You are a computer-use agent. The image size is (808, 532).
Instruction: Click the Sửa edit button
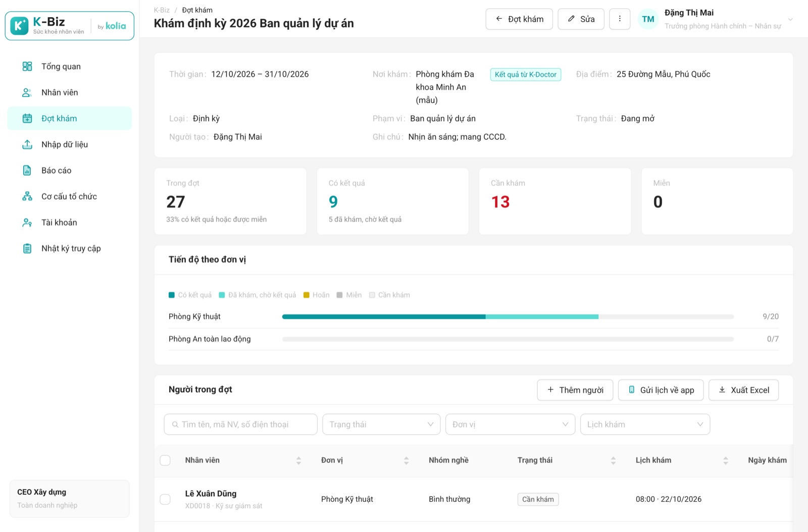click(x=581, y=19)
